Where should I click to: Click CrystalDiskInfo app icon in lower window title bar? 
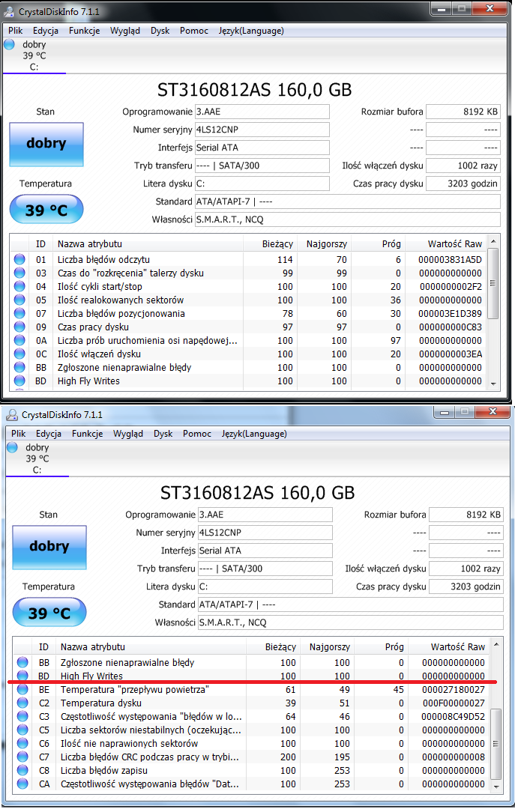coord(11,414)
